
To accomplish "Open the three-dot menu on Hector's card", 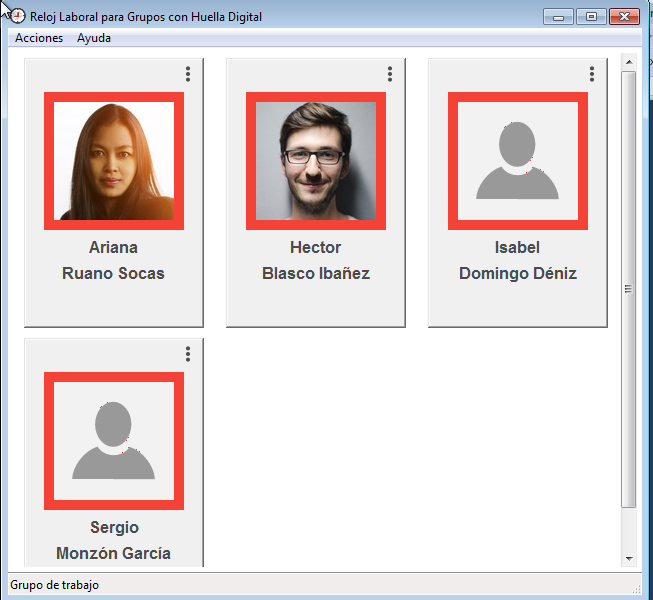I will 389,74.
